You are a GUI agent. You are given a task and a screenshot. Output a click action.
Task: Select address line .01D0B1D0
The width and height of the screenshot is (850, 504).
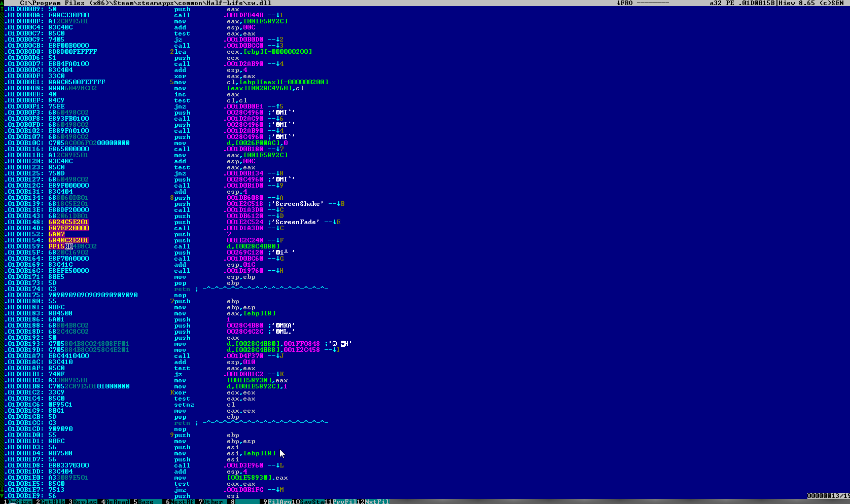24,435
